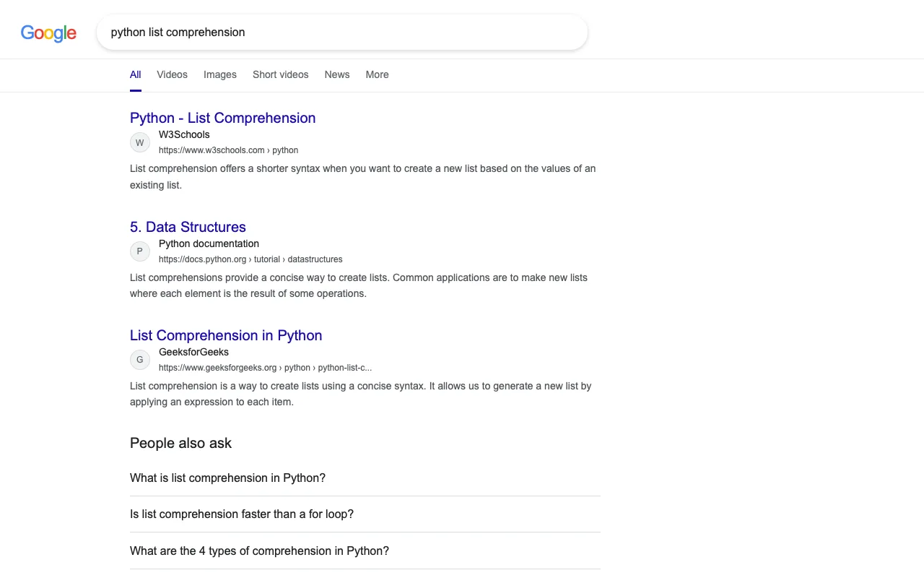Click the GeeksforGeeks site name
This screenshot has height=578, width=924.
click(x=193, y=352)
